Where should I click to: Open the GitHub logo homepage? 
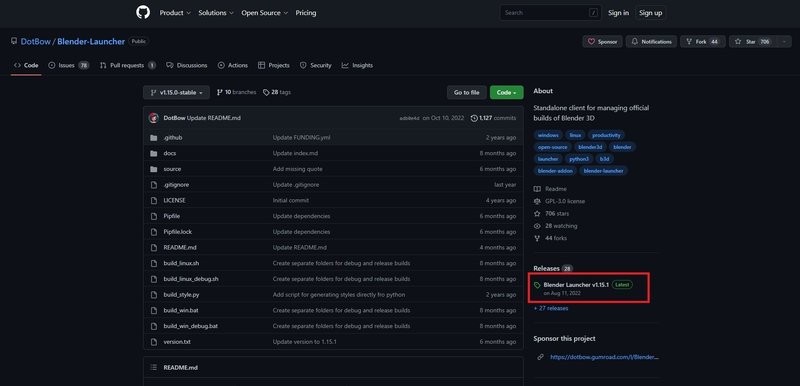(143, 13)
